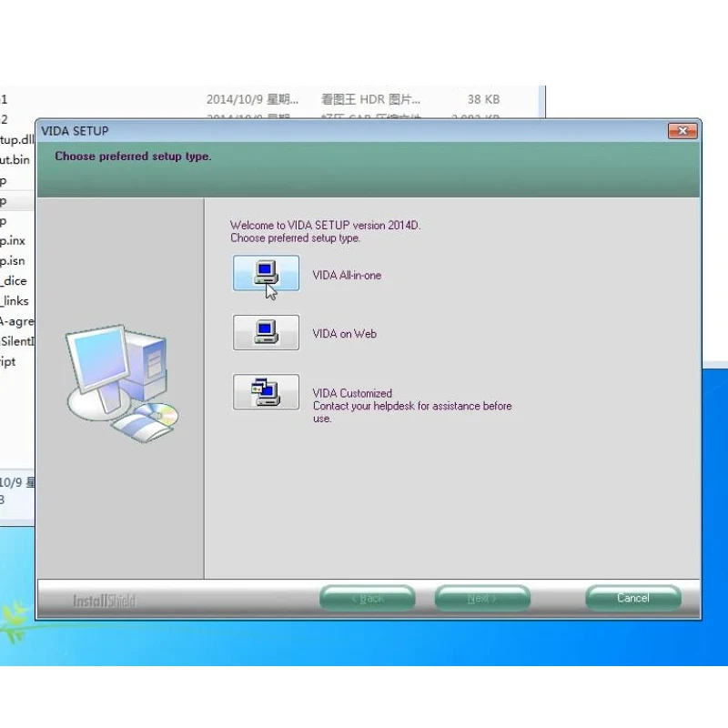Click the Cancel button in VIDA SETUP

(633, 598)
